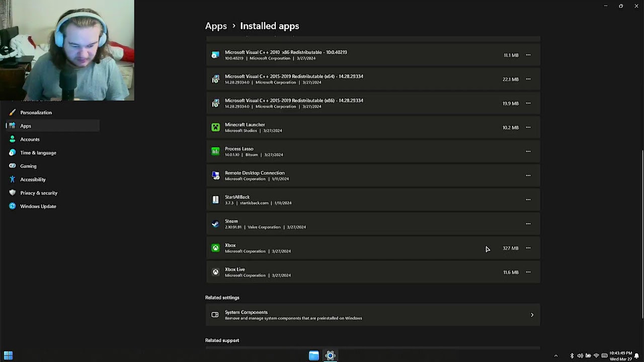
Task: Click the Steam app icon
Action: (x=215, y=224)
